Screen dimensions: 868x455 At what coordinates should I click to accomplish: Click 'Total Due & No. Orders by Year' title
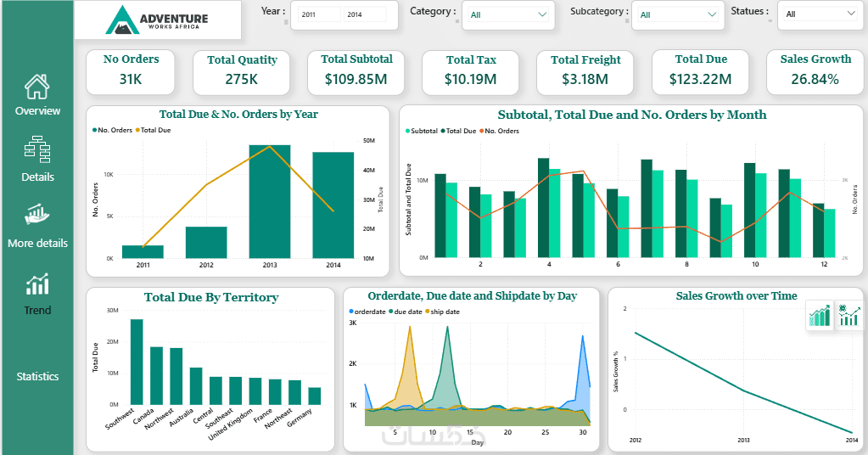pyautogui.click(x=238, y=114)
